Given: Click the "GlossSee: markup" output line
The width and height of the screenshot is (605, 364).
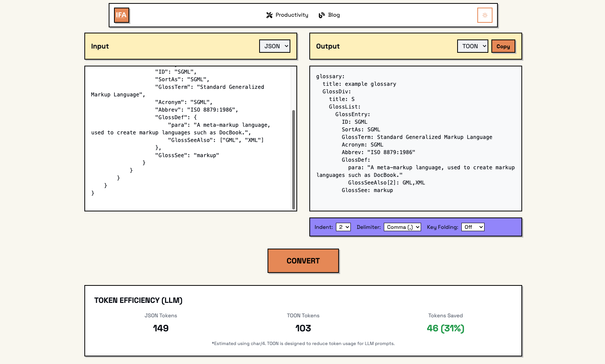Looking at the screenshot, I should [367, 190].
